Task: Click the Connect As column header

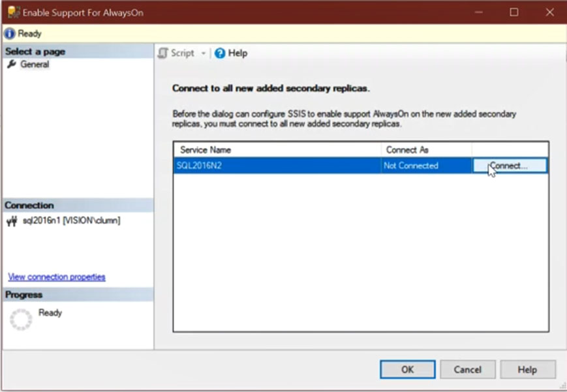Action: tap(426, 150)
